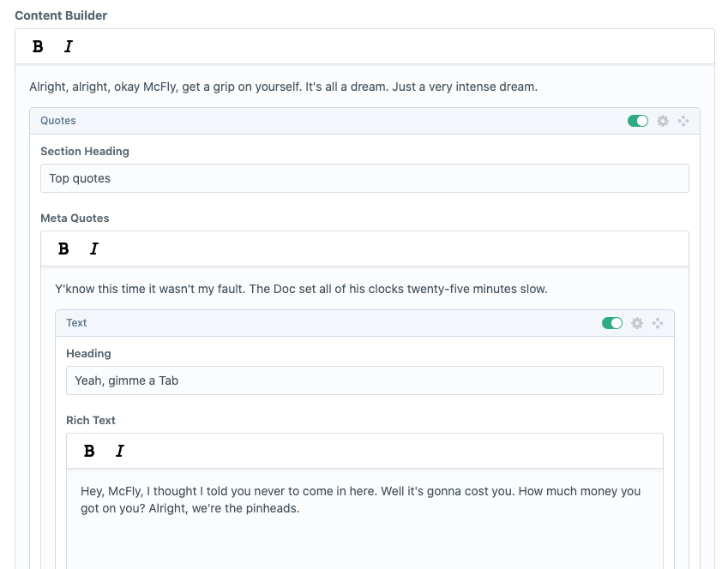This screenshot has width=728, height=569.
Task: Click the Meta Quotes field label
Action: pos(75,219)
